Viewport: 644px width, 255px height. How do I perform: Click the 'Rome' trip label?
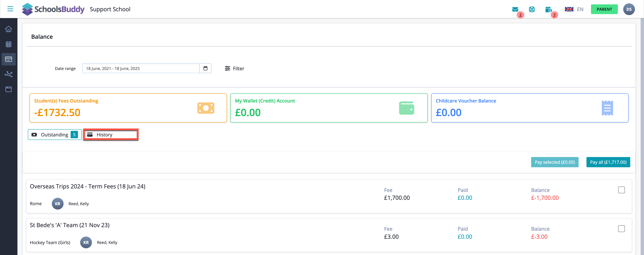(36, 203)
